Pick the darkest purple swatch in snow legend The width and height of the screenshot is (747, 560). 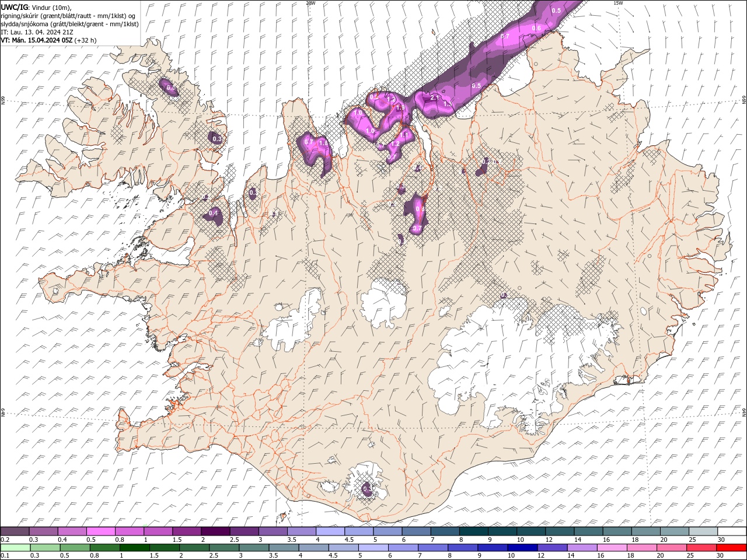(215, 531)
